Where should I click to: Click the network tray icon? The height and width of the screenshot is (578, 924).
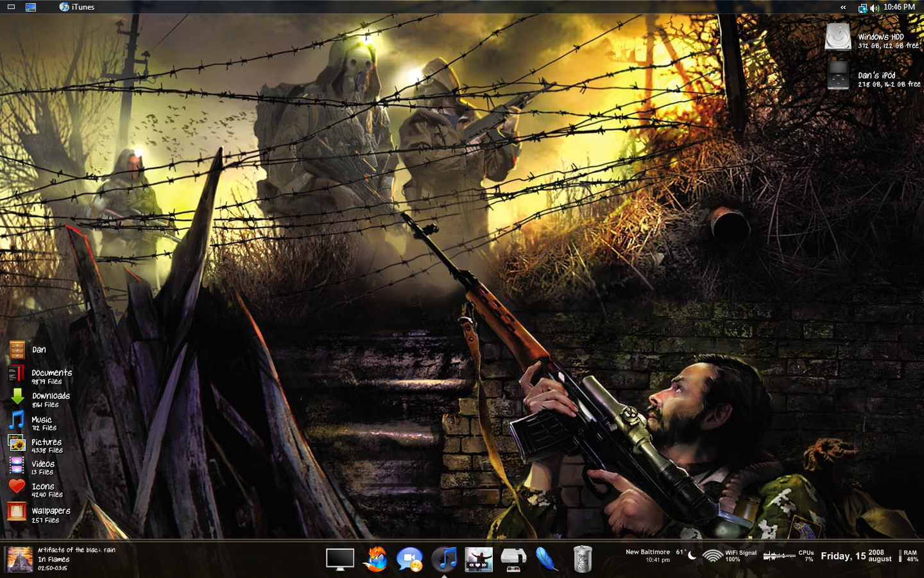863,8
